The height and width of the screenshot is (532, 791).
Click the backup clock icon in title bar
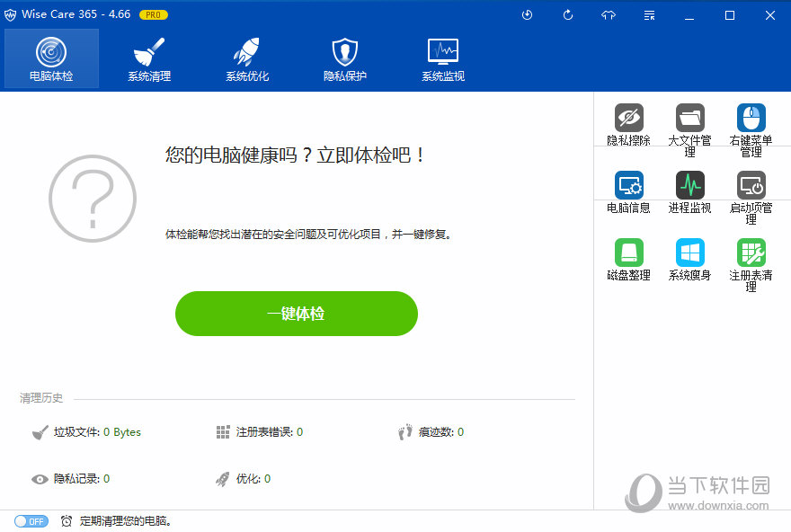527,15
